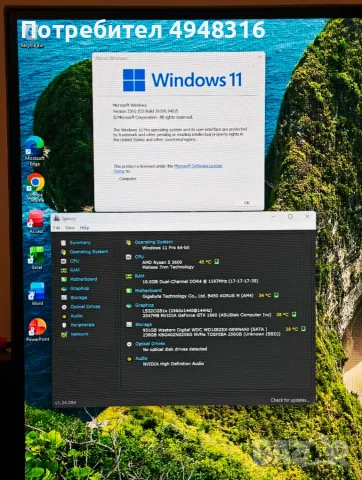Click the Speccy version number in status bar
362x480 pixels.
pos(65,403)
